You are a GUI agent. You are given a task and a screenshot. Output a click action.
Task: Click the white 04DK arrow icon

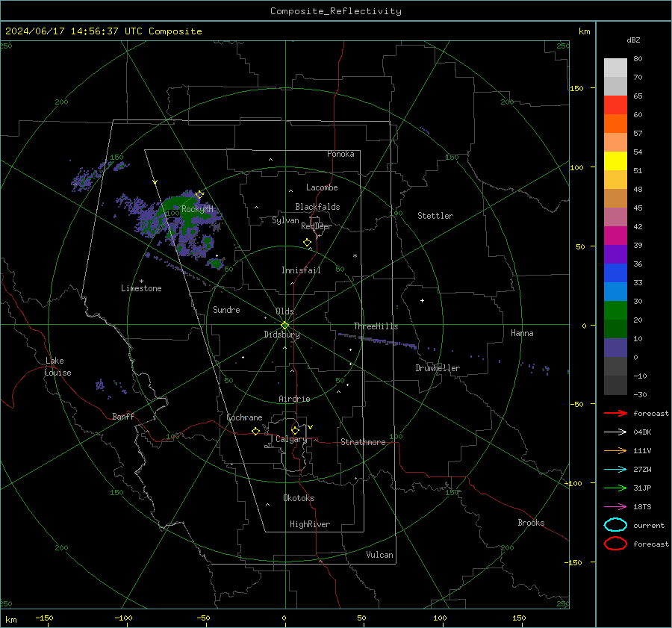pos(615,432)
